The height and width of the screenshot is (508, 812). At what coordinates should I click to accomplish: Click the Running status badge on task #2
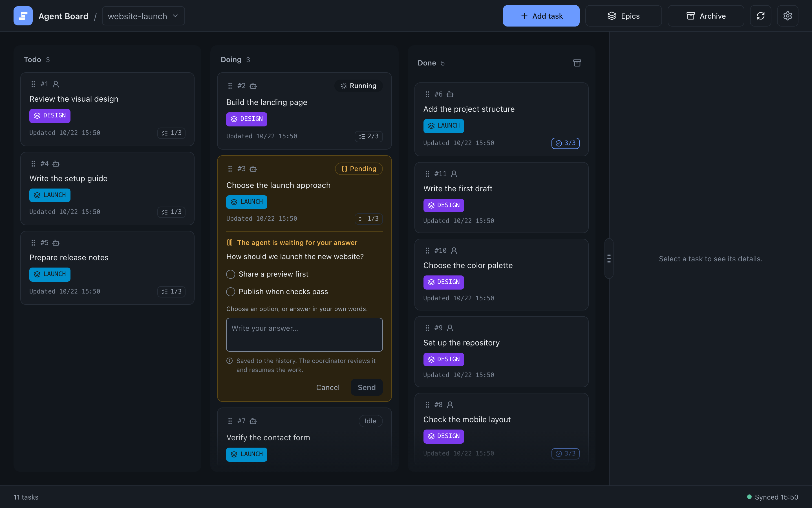pyautogui.click(x=358, y=86)
